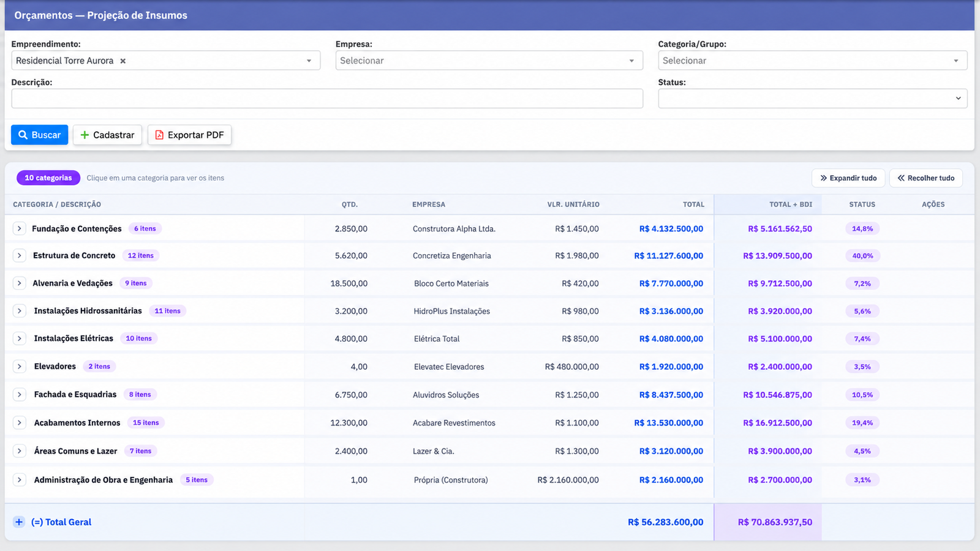Open the Empreendimento dropdown arrow
Screen dimensions: 980x551
(309, 61)
